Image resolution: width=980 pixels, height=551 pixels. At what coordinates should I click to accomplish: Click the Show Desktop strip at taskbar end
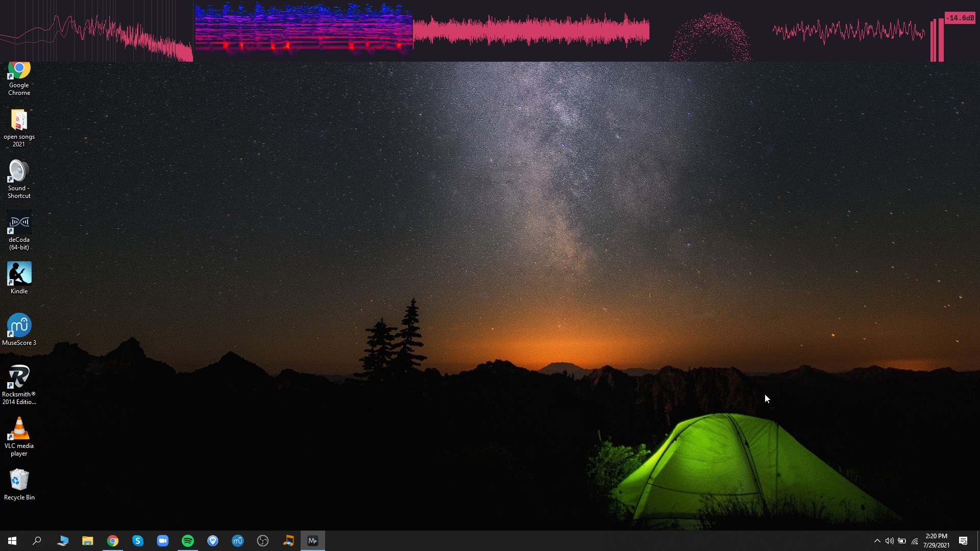point(978,541)
